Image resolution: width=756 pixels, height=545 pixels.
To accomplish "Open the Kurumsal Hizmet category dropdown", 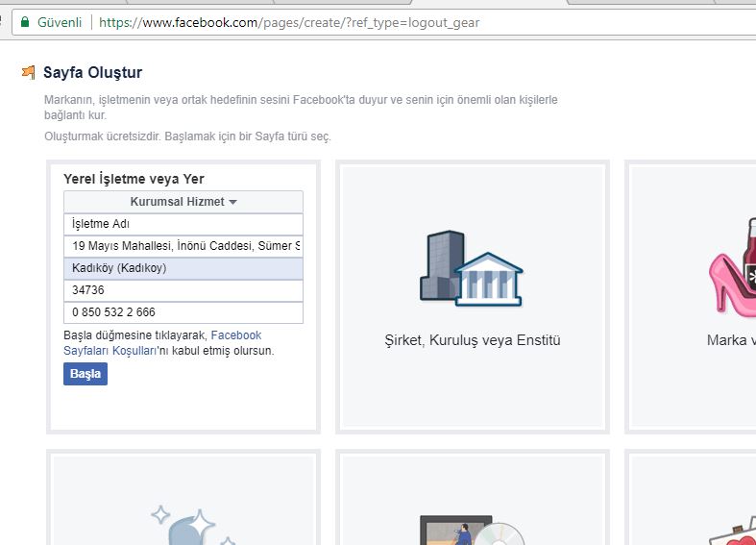I will click(183, 202).
